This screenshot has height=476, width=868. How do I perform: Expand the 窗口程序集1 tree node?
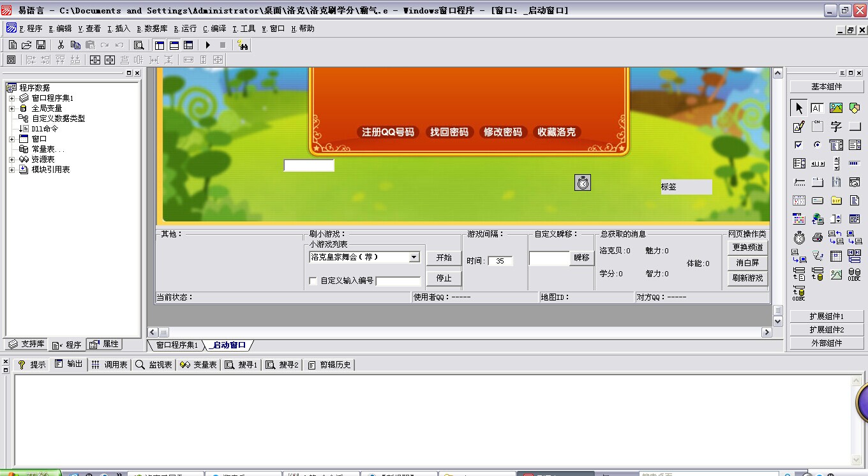pos(11,98)
